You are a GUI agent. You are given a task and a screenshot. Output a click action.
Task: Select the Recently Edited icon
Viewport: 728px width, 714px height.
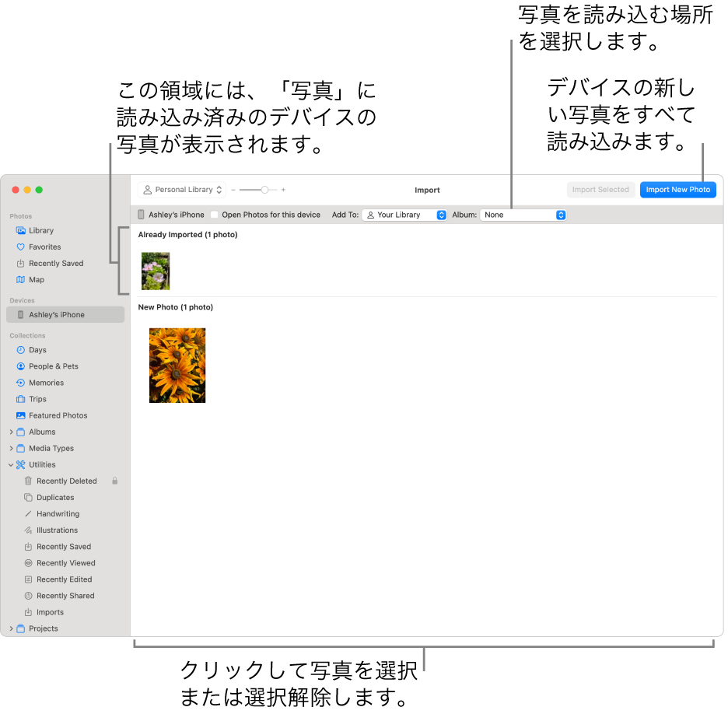[x=28, y=580]
